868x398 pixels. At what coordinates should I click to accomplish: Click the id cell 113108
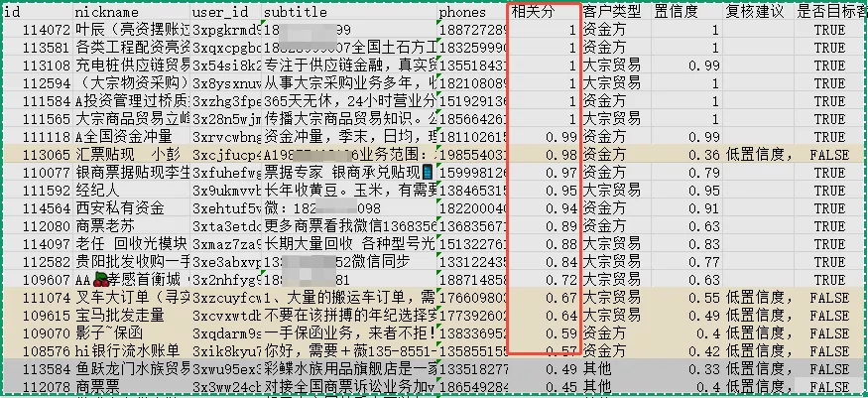pyautogui.click(x=38, y=66)
